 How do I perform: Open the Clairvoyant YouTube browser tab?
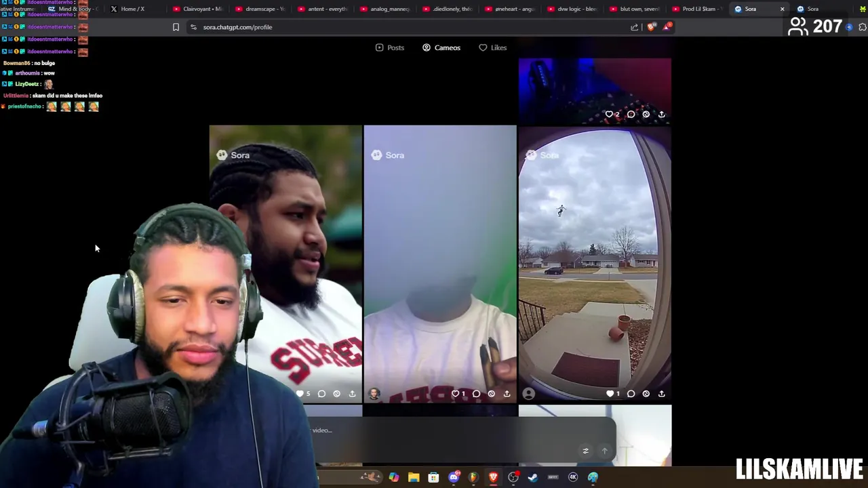(197, 9)
